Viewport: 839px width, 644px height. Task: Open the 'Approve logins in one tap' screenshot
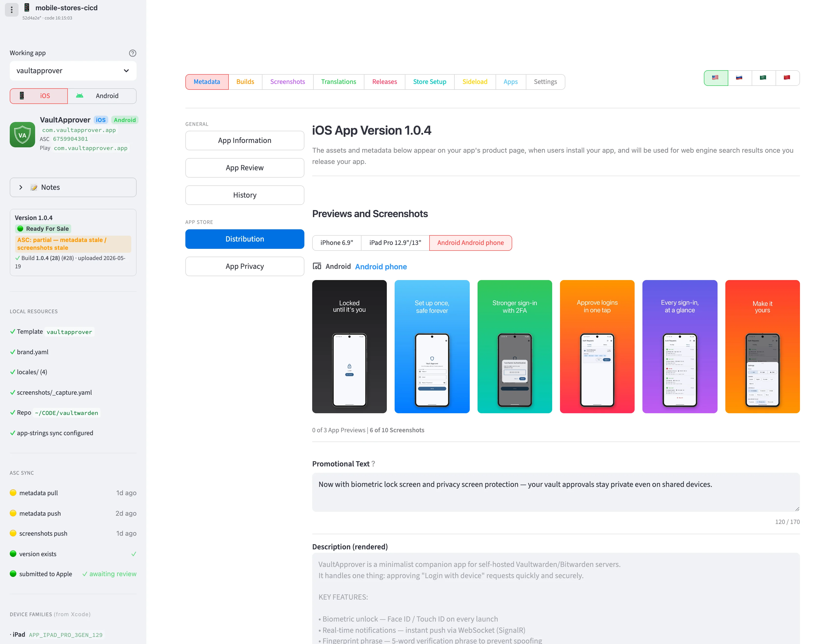click(x=597, y=346)
